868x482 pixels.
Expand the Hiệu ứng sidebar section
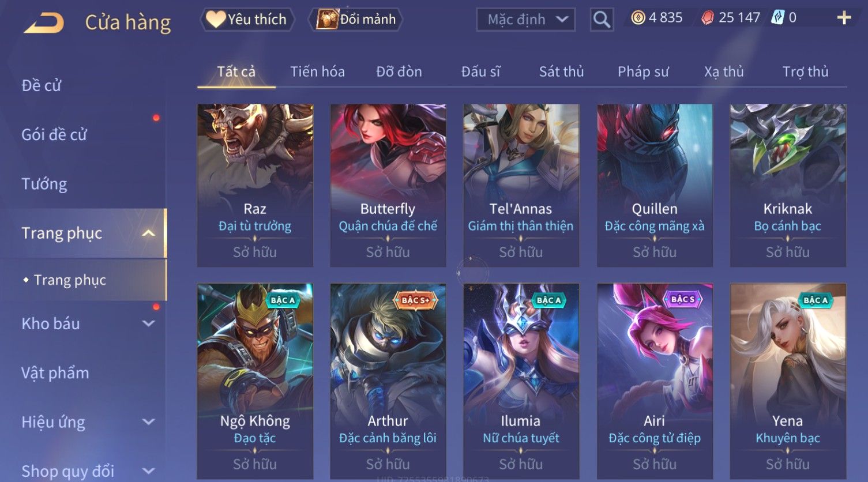(x=149, y=422)
